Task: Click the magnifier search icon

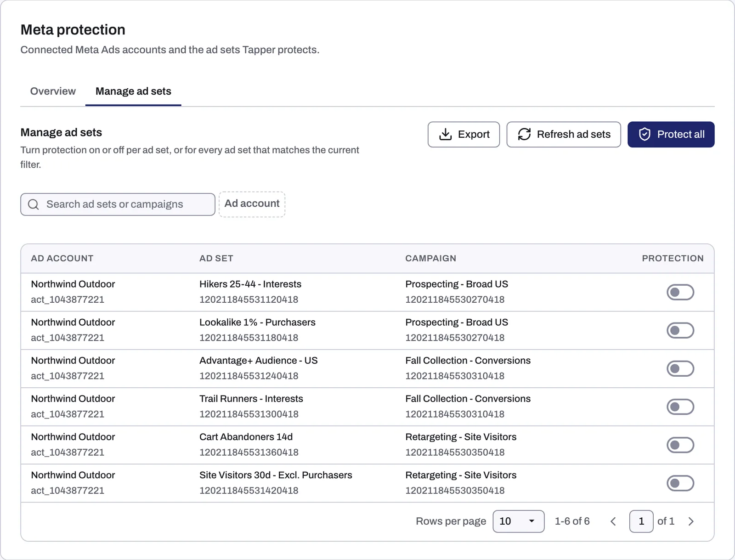Action: point(34,204)
